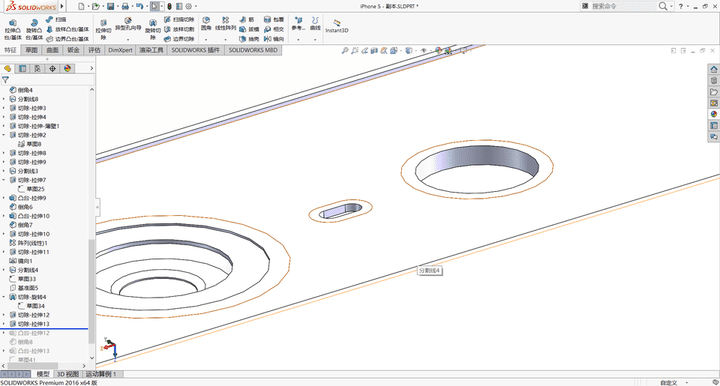Open the Fillet dropdown arrow
The height and width of the screenshot is (386, 720).
pyautogui.click(x=206, y=39)
